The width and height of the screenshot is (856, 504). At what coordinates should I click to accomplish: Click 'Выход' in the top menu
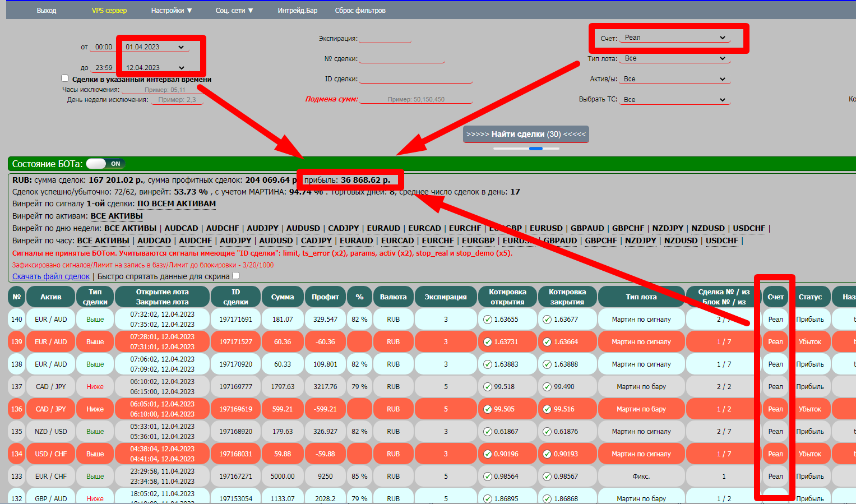click(47, 11)
